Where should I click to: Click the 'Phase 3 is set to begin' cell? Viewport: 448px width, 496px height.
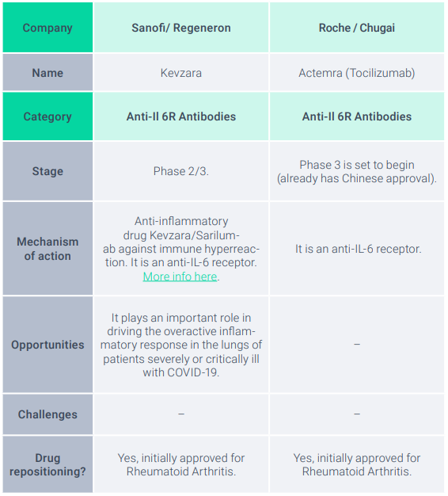(357, 171)
